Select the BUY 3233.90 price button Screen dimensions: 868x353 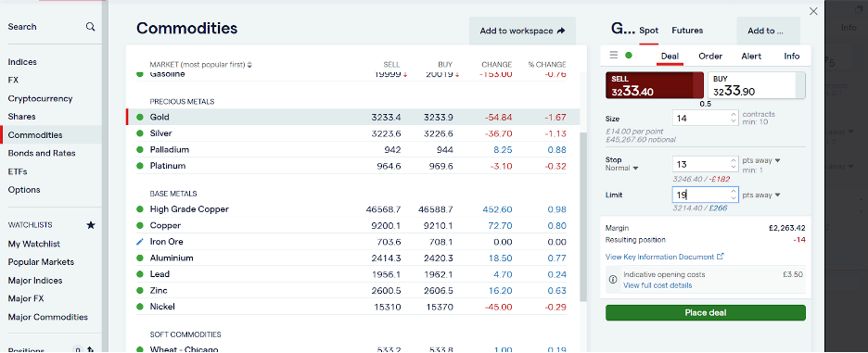[756, 86]
